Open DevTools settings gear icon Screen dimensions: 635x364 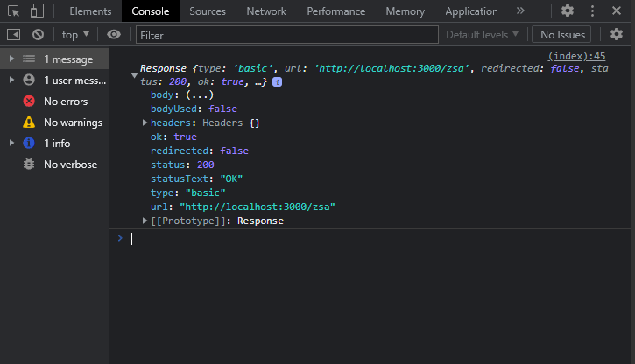tap(568, 10)
